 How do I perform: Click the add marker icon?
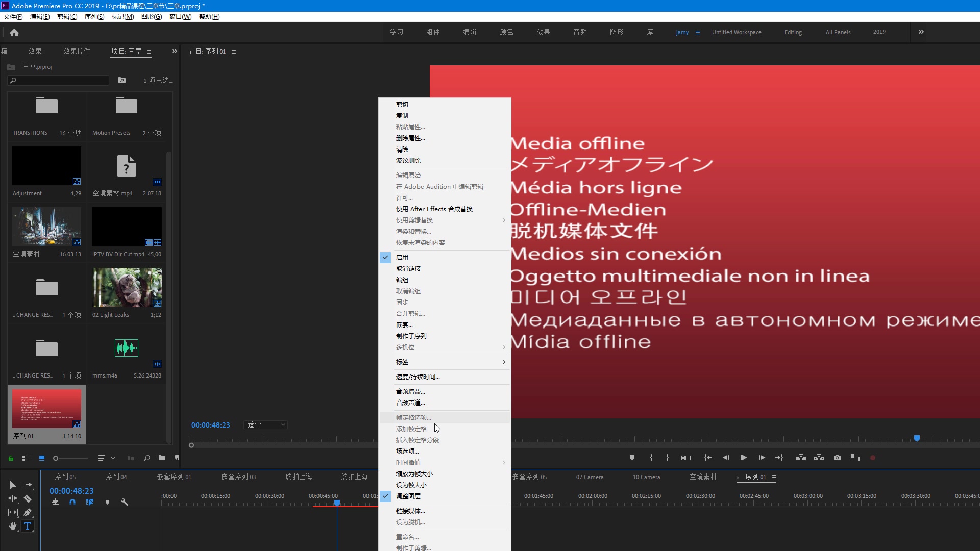click(x=631, y=458)
